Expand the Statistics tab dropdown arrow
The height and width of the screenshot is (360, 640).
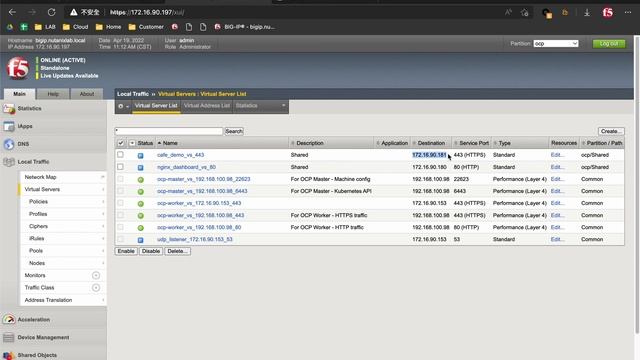(x=284, y=106)
